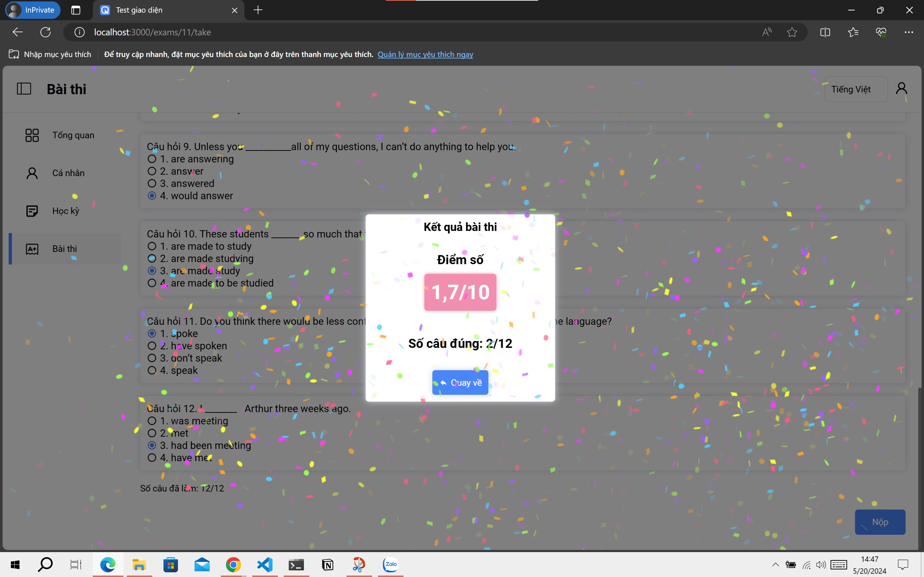The height and width of the screenshot is (577, 924).
Task: Open the user profile icon
Action: pos(901,88)
